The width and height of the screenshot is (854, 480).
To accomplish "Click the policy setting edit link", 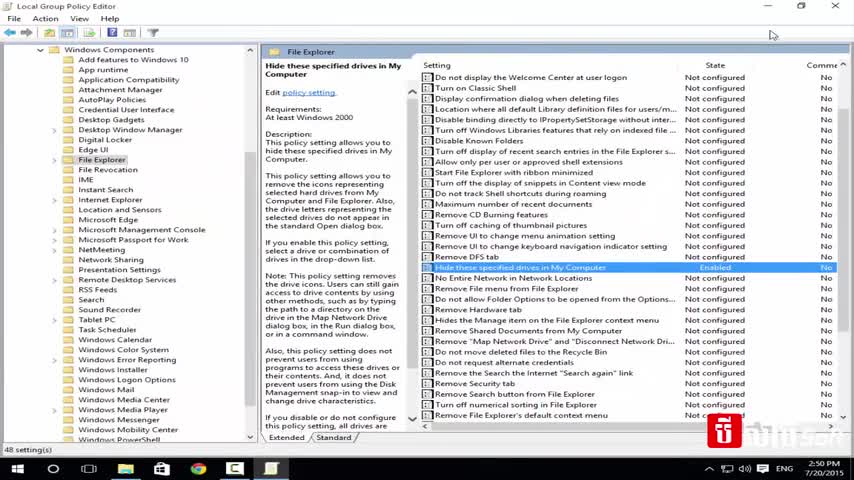I will 309,93.
